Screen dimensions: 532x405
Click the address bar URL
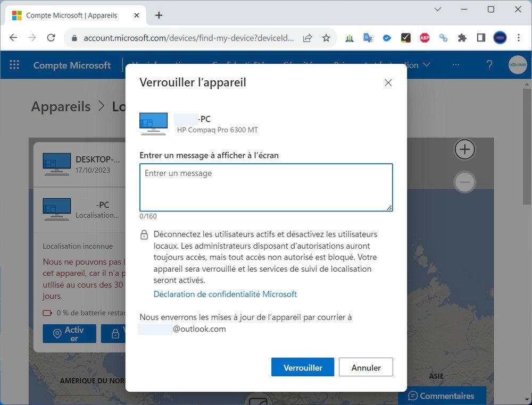click(x=189, y=38)
